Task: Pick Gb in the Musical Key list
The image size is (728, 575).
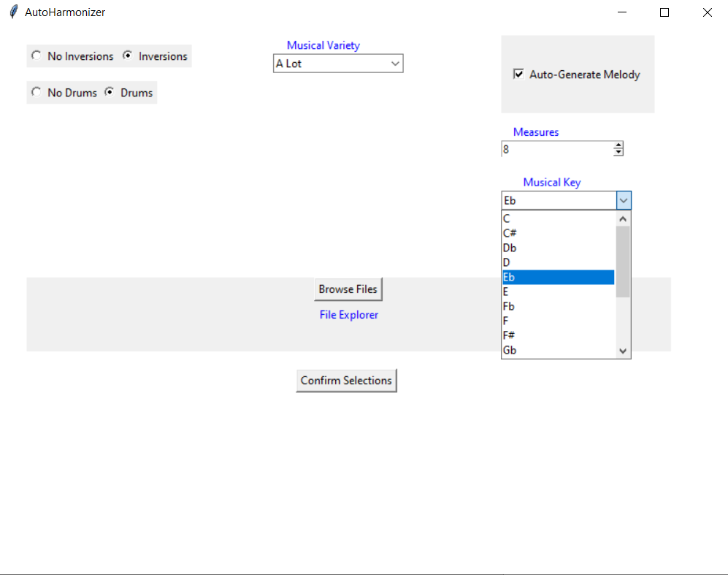Action: coord(558,350)
